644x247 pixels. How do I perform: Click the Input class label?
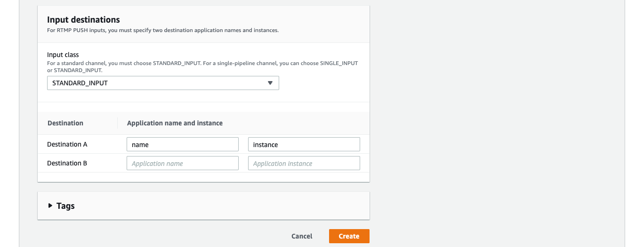pyautogui.click(x=63, y=55)
